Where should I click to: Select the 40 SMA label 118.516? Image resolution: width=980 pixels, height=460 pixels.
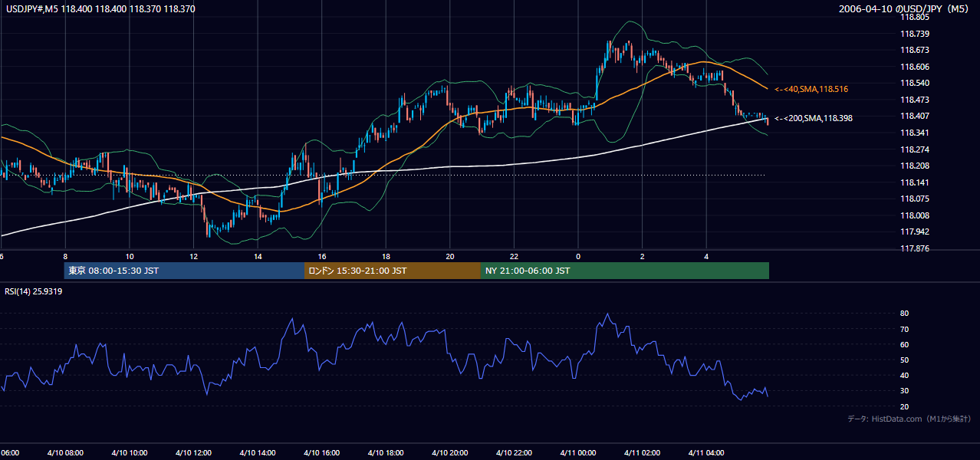[811, 90]
